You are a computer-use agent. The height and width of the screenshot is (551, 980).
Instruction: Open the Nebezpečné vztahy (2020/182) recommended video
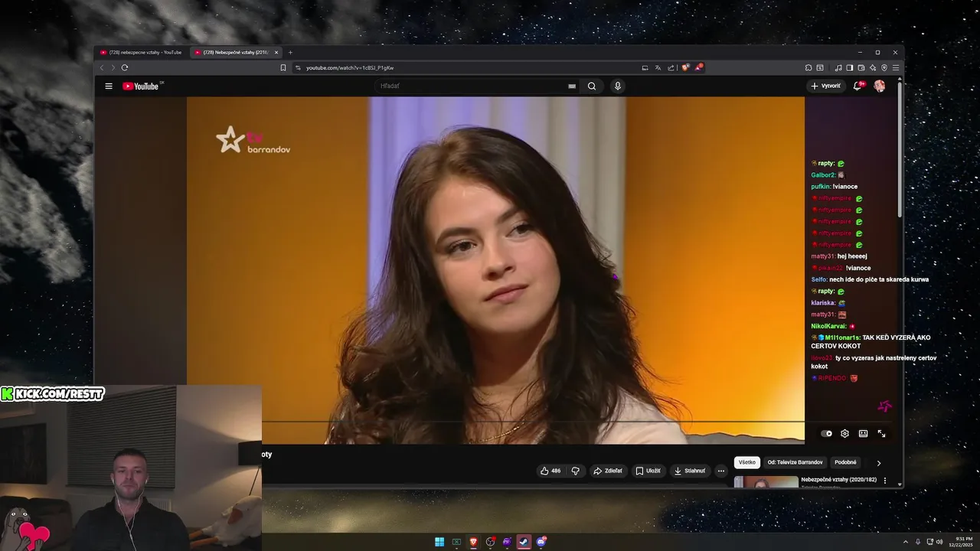tap(839, 480)
